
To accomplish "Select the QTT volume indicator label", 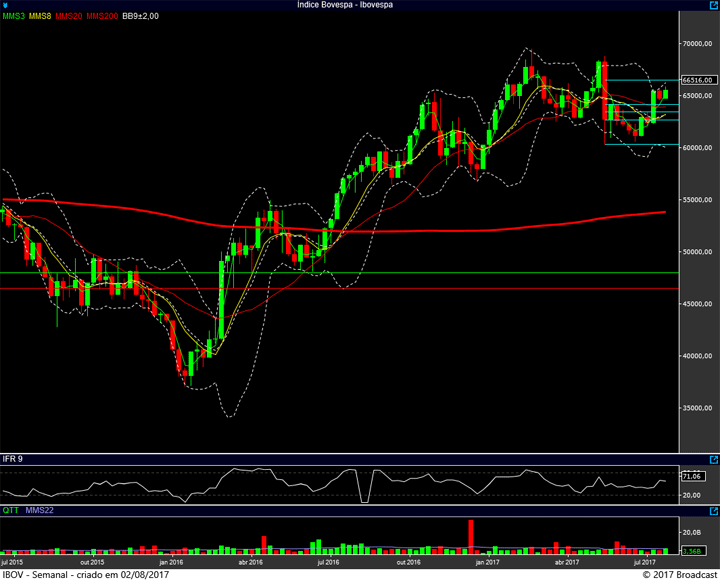I will coord(11,510).
